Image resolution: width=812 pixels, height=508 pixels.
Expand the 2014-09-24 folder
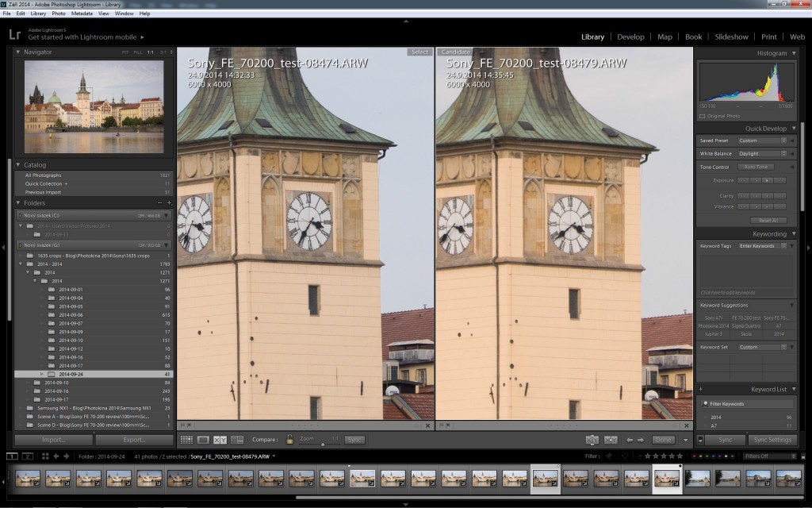coord(42,373)
